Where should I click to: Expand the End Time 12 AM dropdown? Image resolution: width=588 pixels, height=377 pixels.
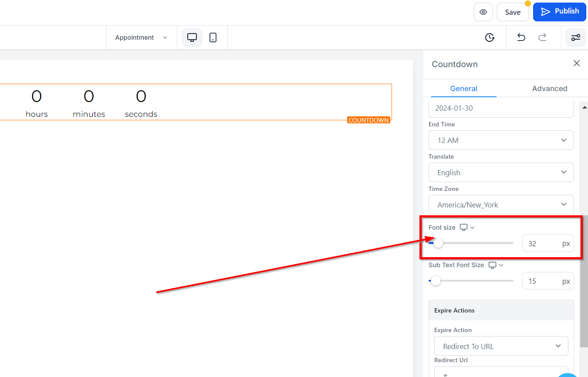coord(501,140)
